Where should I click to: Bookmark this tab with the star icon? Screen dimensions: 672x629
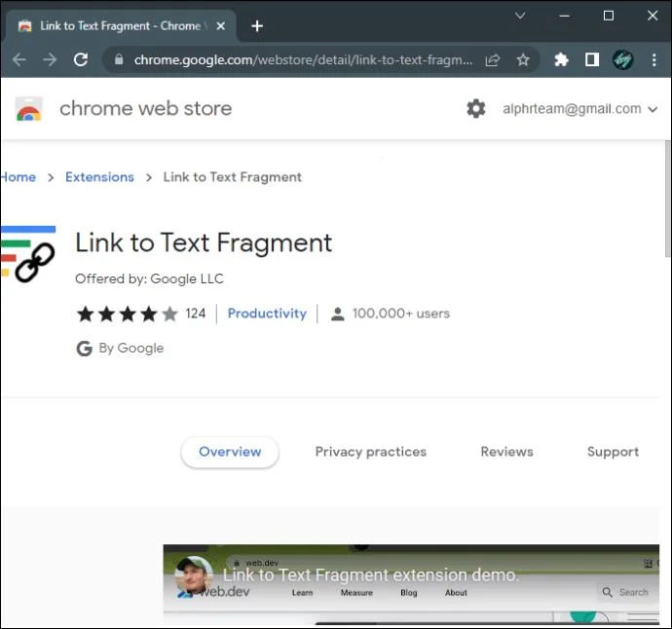point(522,59)
